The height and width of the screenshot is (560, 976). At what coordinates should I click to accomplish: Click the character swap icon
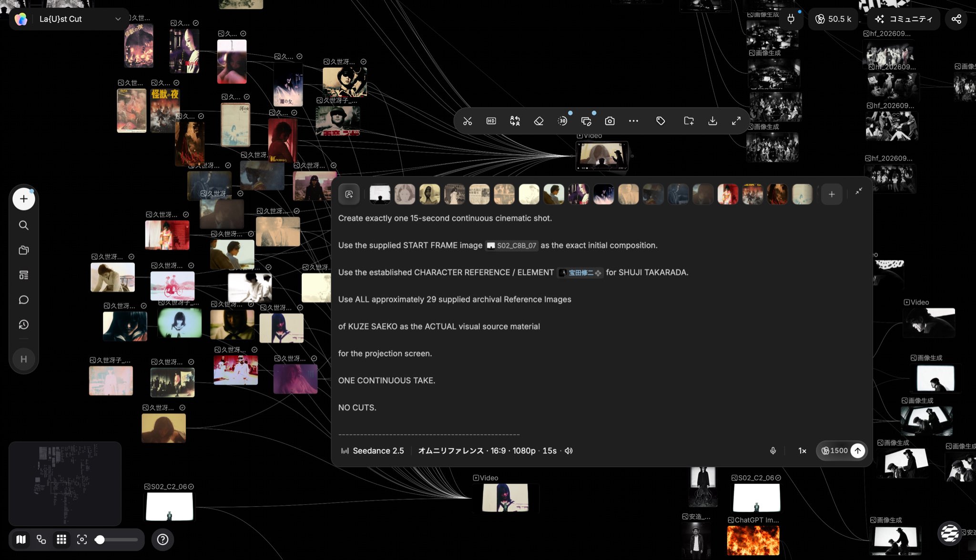pos(515,121)
